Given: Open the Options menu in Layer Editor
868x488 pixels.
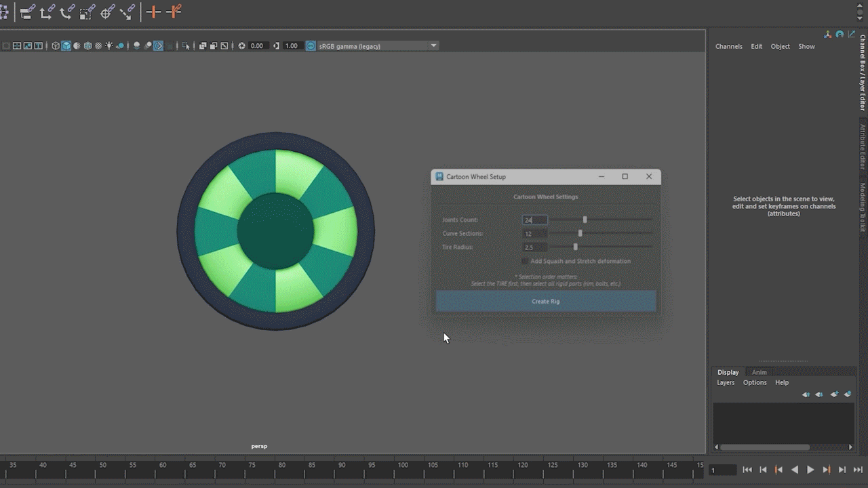Looking at the screenshot, I should pyautogui.click(x=755, y=382).
